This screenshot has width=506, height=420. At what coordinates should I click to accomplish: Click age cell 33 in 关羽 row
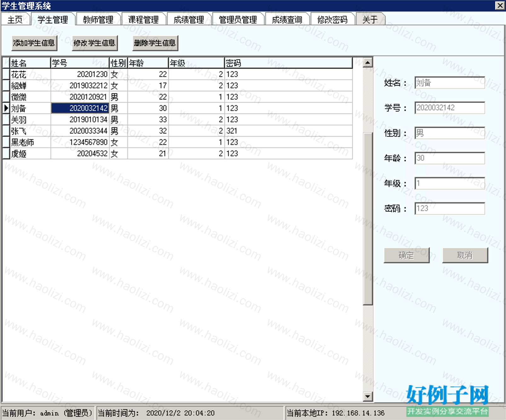pos(148,120)
